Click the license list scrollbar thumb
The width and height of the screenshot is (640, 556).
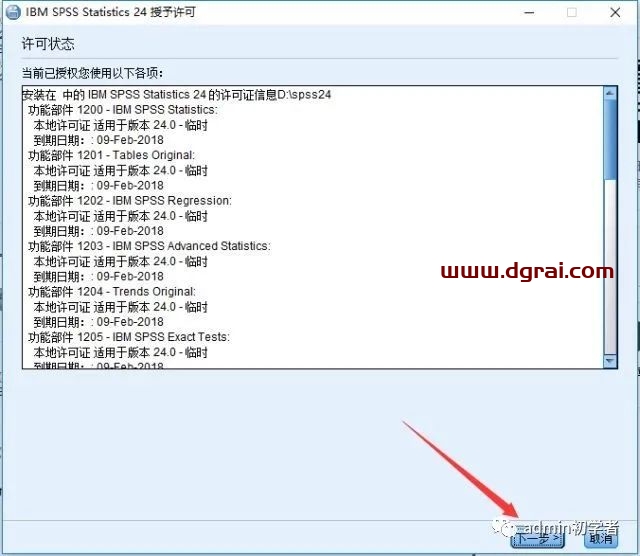click(610, 139)
